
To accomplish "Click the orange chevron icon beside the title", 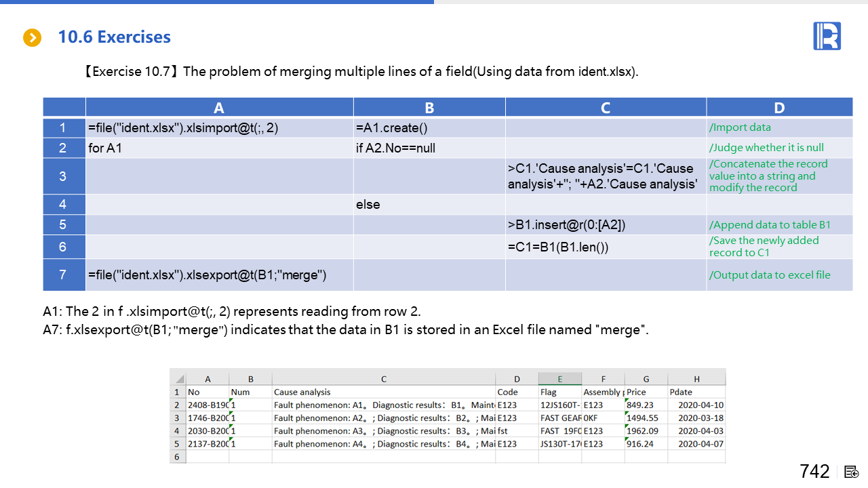I will pos(32,37).
